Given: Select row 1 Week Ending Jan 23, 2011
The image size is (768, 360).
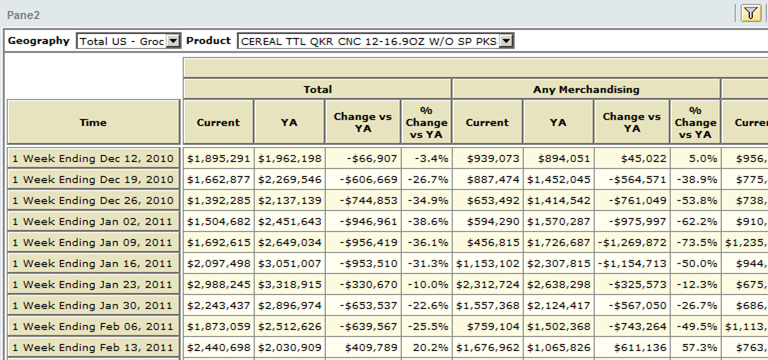Looking at the screenshot, I should [x=93, y=284].
